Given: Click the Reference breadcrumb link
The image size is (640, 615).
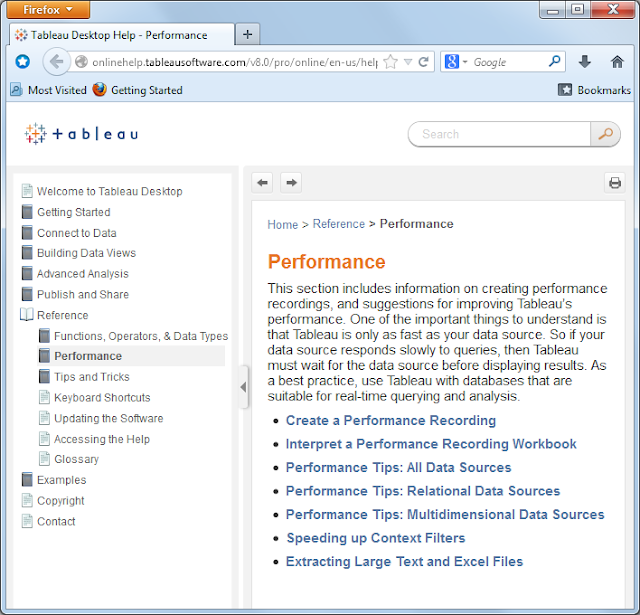Looking at the screenshot, I should [339, 224].
